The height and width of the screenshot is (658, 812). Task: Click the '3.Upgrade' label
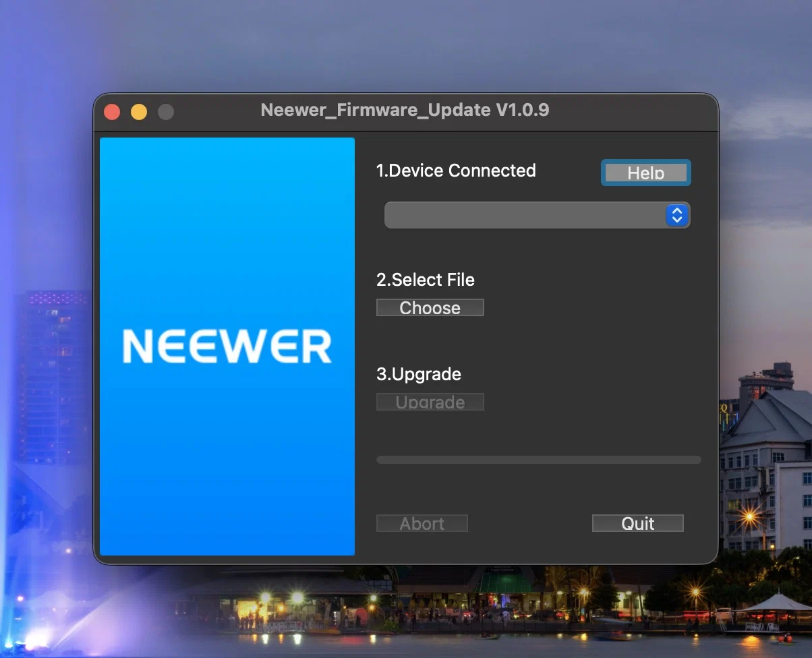tap(419, 374)
